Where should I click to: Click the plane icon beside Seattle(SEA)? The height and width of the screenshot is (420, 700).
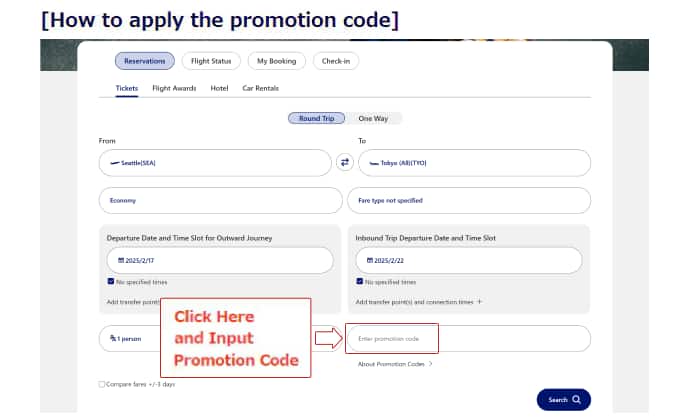click(x=116, y=163)
